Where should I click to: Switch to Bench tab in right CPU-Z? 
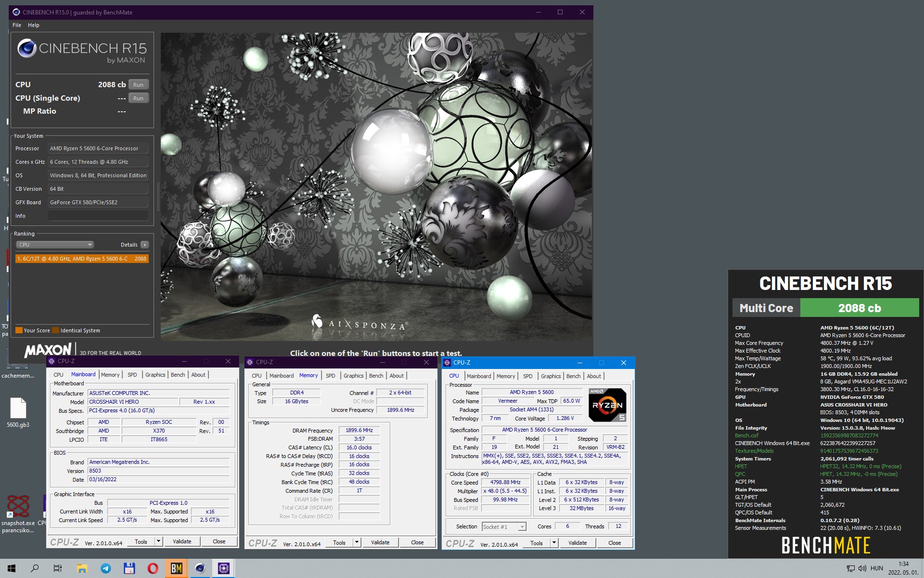coord(573,376)
